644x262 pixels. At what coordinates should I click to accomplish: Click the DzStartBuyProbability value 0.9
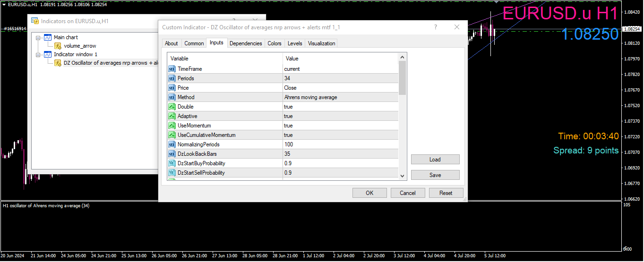pyautogui.click(x=288, y=163)
